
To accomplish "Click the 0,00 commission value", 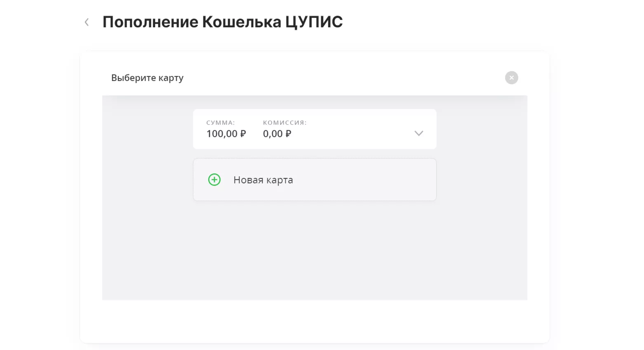I will pos(273,134).
